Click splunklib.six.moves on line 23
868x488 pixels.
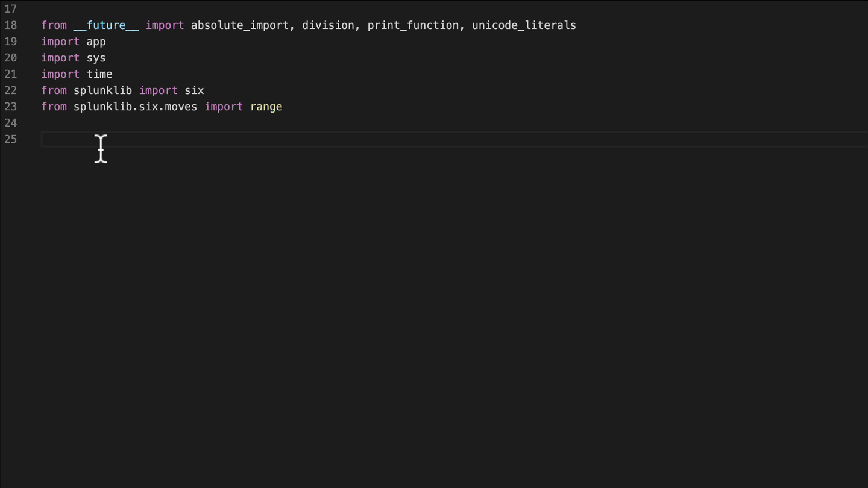click(x=135, y=107)
